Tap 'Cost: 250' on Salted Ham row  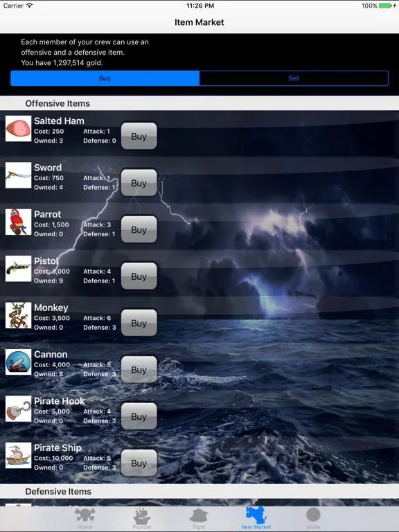49,132
